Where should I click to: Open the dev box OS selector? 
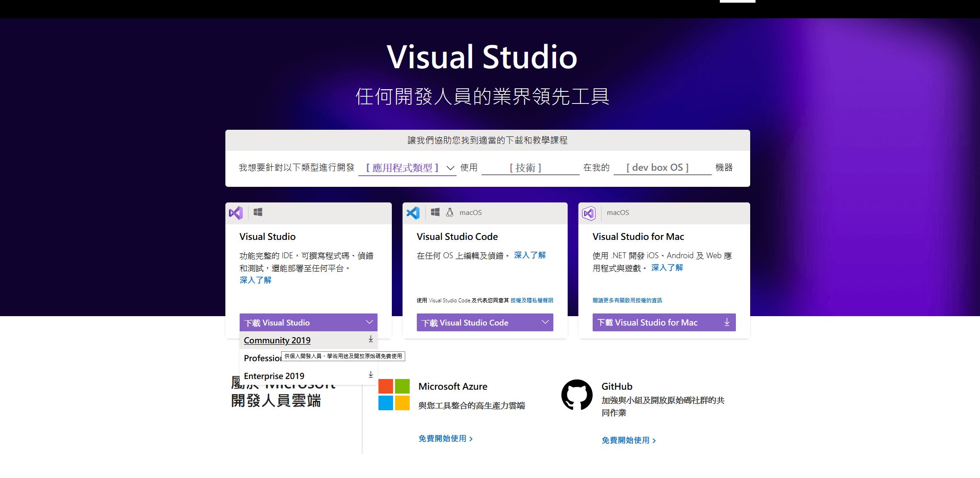(662, 168)
